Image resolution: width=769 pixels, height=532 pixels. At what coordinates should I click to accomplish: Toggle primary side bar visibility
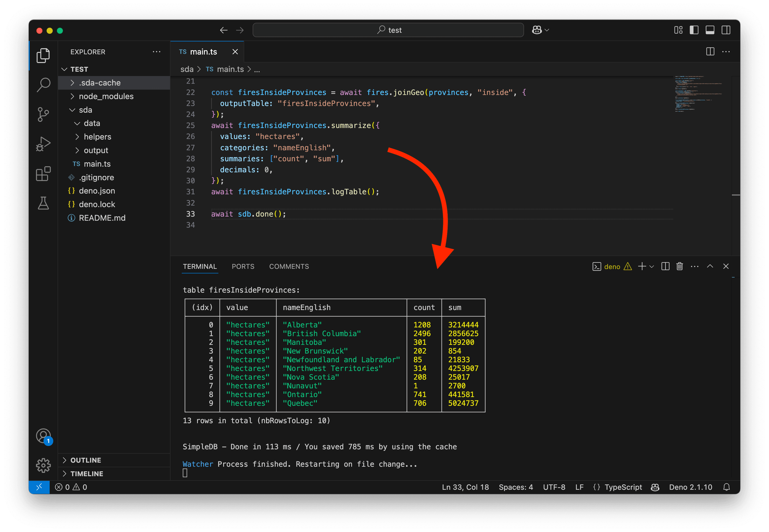[x=694, y=30]
